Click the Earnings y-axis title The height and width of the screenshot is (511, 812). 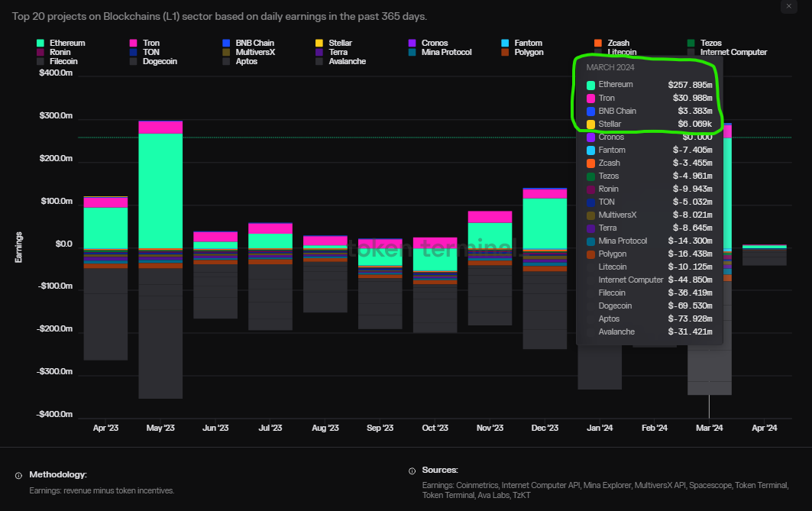click(x=18, y=247)
